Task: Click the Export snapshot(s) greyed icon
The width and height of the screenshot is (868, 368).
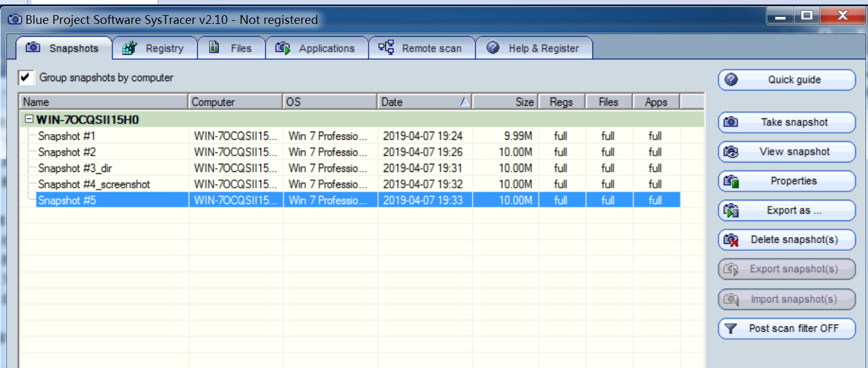Action: 731,270
